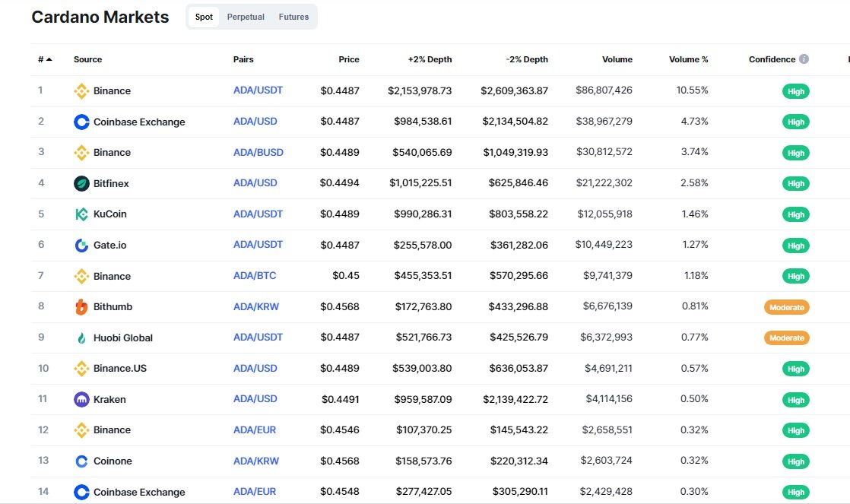Open the Binance.US ADA/USD pair link
The width and height of the screenshot is (850, 504).
[x=255, y=369]
